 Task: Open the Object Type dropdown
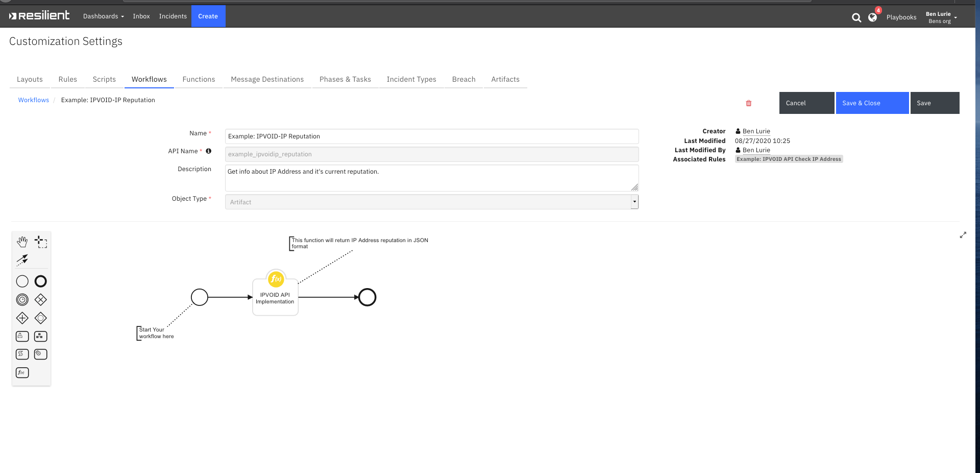(432, 202)
